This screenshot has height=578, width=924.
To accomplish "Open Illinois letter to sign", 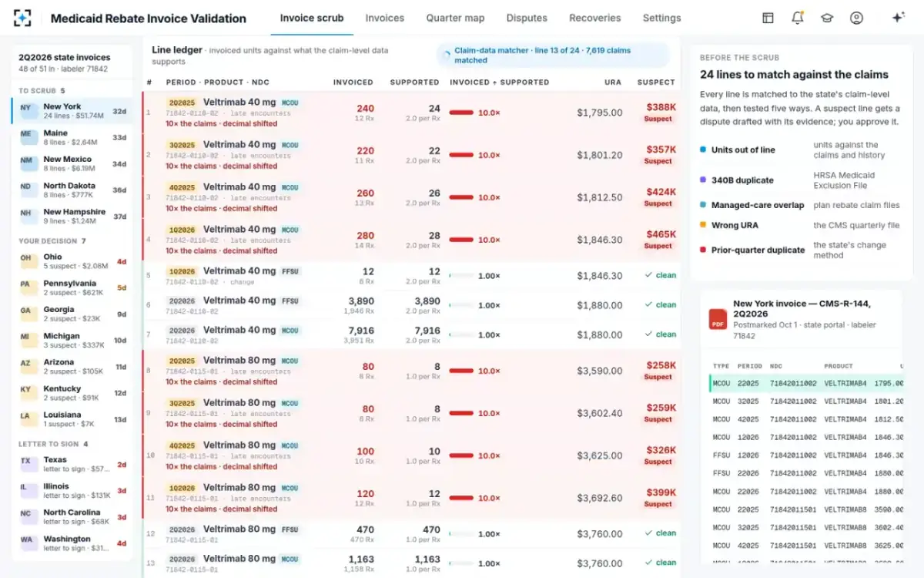I will click(x=72, y=491).
